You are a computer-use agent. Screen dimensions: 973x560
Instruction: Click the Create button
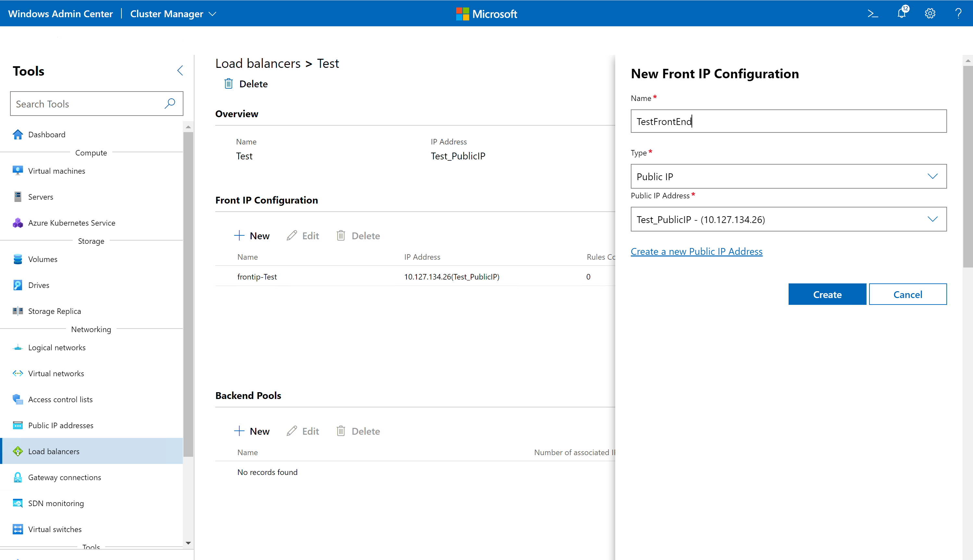click(827, 294)
